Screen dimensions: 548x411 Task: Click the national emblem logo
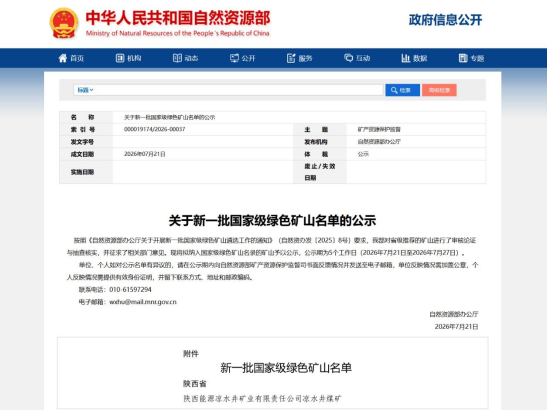pos(64,23)
